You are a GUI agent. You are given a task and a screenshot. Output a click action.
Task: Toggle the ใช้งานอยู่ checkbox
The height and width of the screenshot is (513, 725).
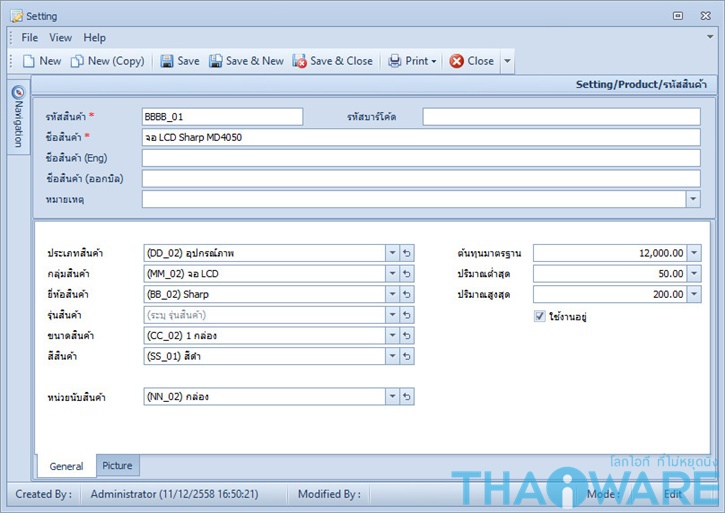[540, 316]
